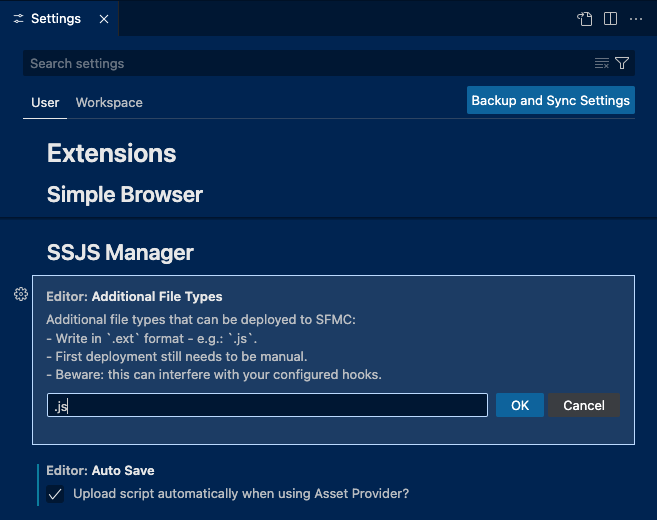
Task: Open gear menu for Additional File Types
Action: pyautogui.click(x=21, y=294)
